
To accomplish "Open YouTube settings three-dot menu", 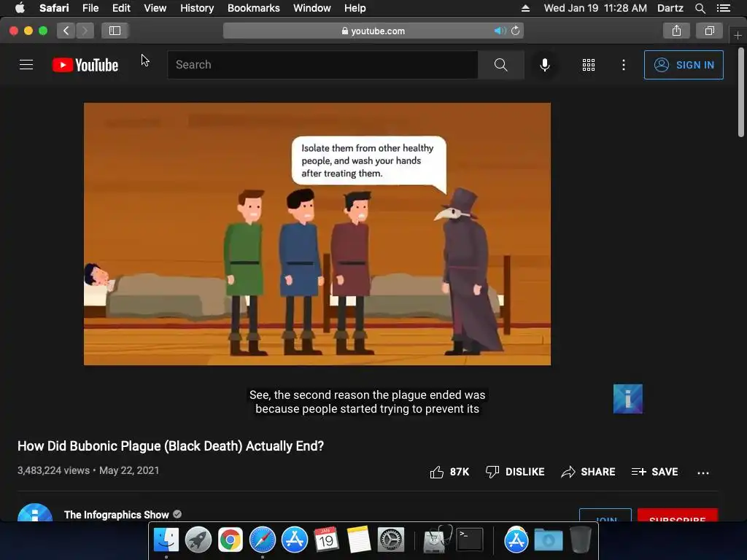I will click(624, 65).
